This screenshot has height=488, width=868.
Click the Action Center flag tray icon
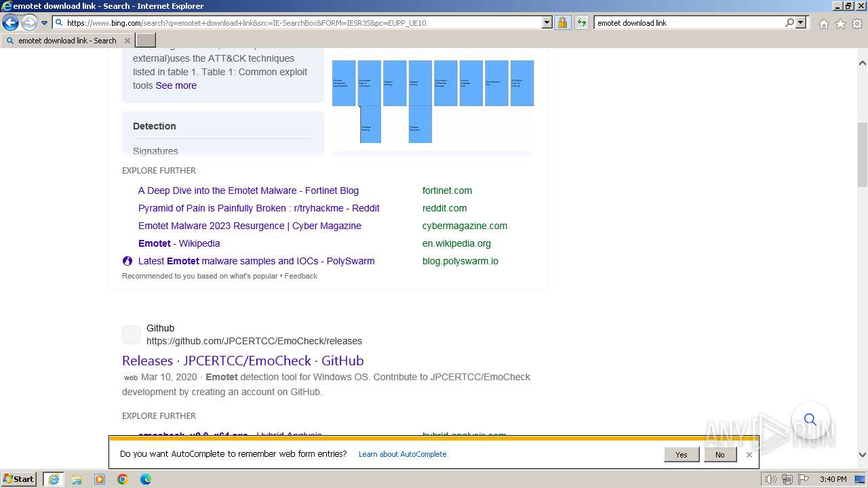point(803,479)
